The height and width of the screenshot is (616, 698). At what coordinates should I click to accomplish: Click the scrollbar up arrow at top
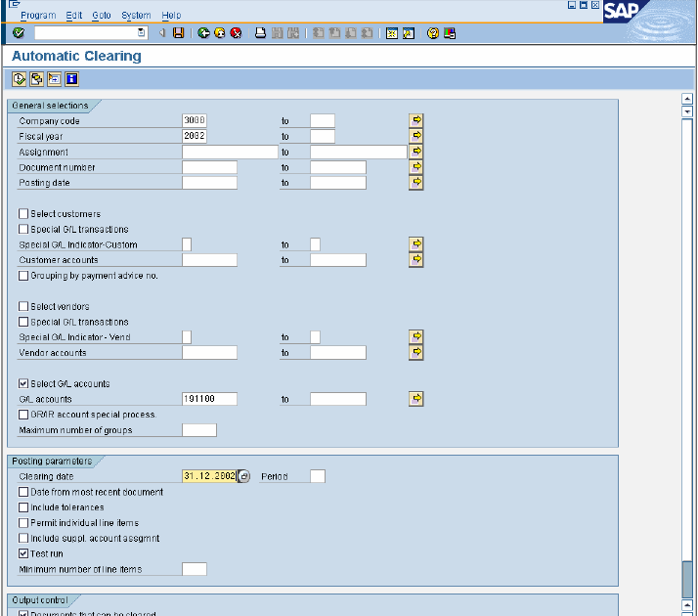click(x=687, y=99)
